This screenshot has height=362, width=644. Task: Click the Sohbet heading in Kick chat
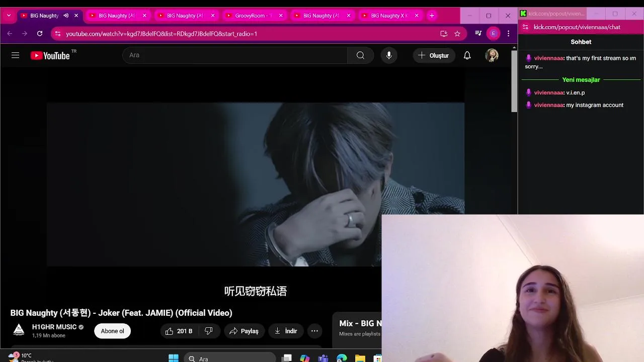point(581,42)
